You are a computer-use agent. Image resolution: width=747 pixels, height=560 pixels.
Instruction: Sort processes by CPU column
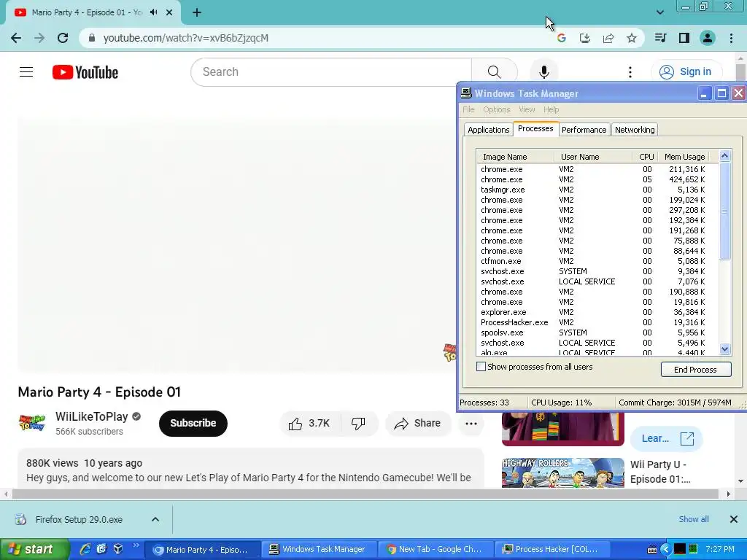point(646,157)
